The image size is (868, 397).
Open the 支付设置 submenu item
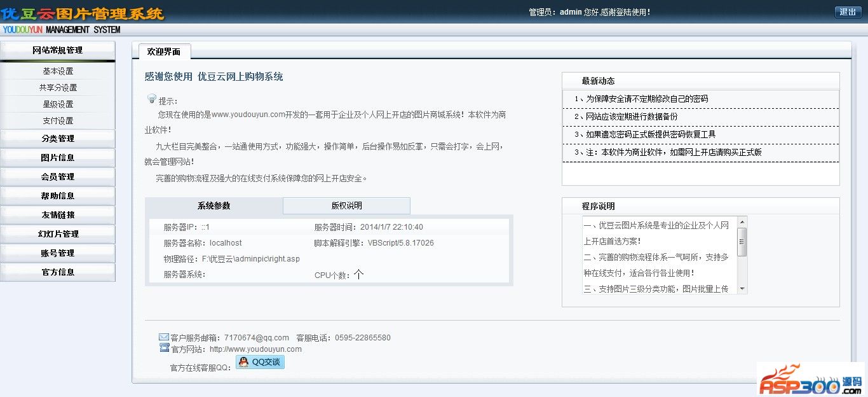[x=58, y=121]
